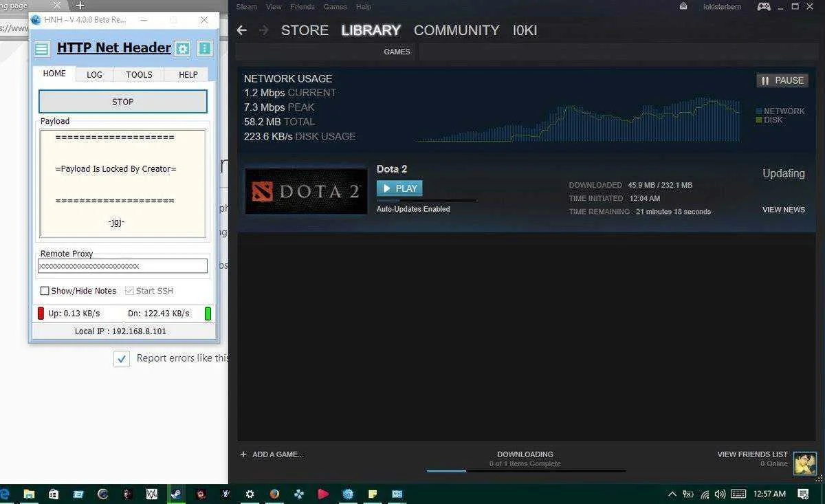Pause the Steam download

coord(782,80)
